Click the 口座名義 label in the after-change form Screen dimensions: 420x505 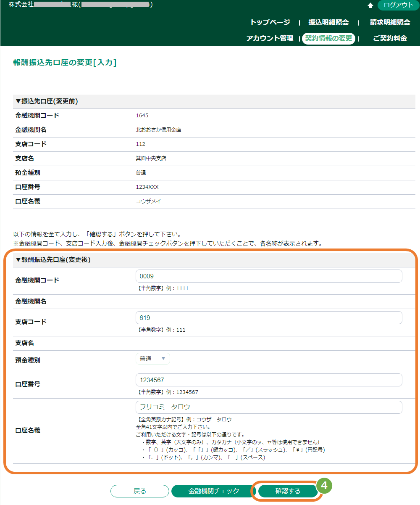pyautogui.click(x=28, y=431)
